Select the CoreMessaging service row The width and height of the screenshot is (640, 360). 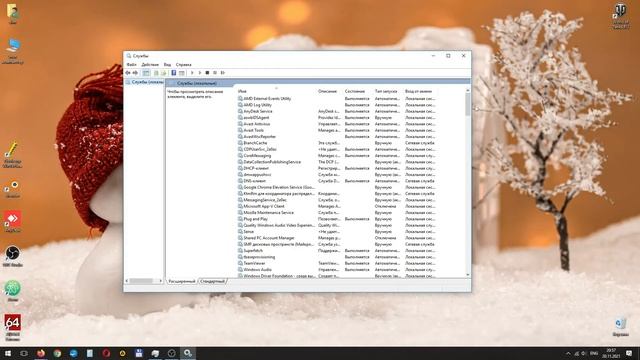coord(337,156)
